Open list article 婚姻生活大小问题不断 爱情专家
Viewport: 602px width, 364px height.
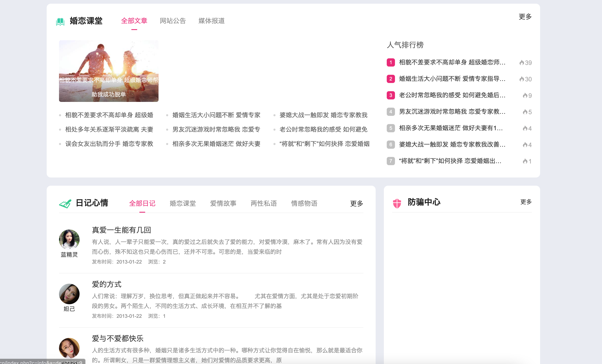216,115
